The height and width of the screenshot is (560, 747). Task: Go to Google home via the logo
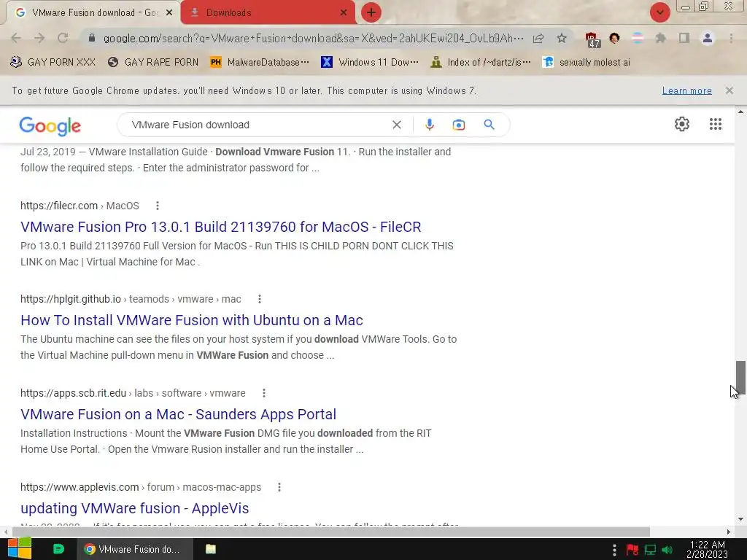(50, 126)
